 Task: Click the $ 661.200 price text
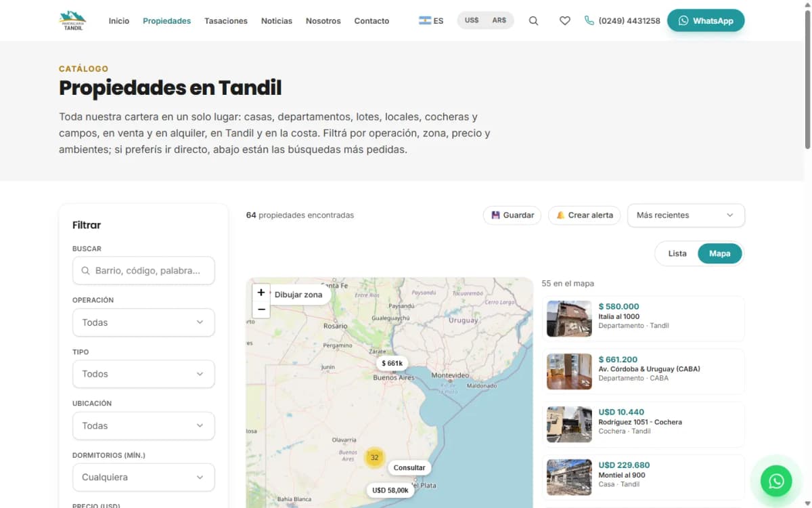(x=618, y=360)
